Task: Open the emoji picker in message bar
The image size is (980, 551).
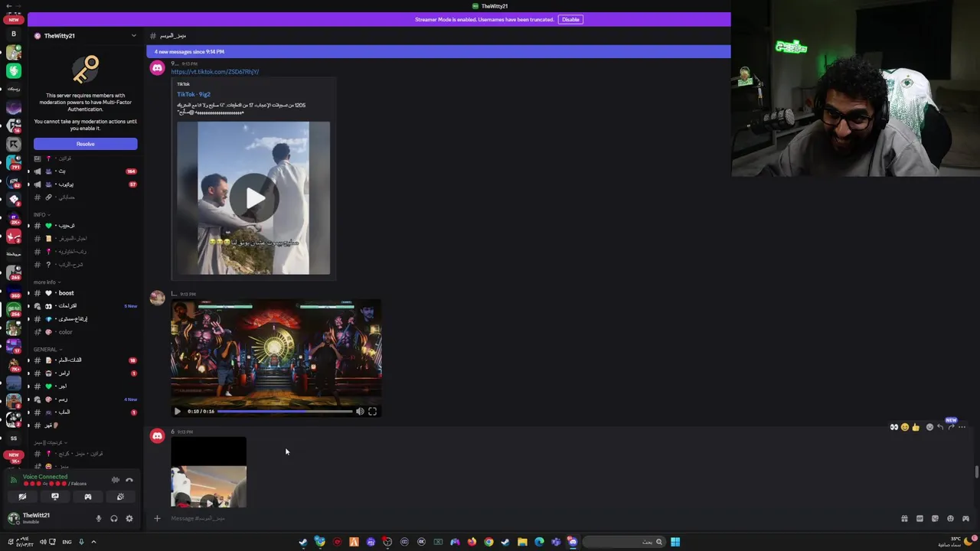Action: pyautogui.click(x=950, y=518)
